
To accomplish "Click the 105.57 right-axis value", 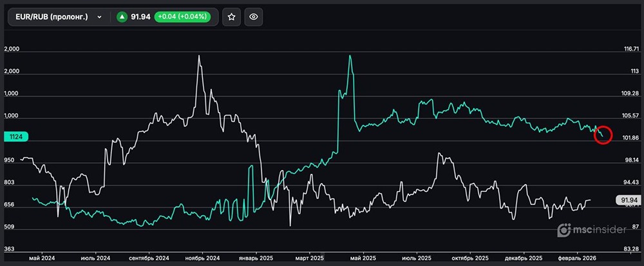I will coord(631,116).
